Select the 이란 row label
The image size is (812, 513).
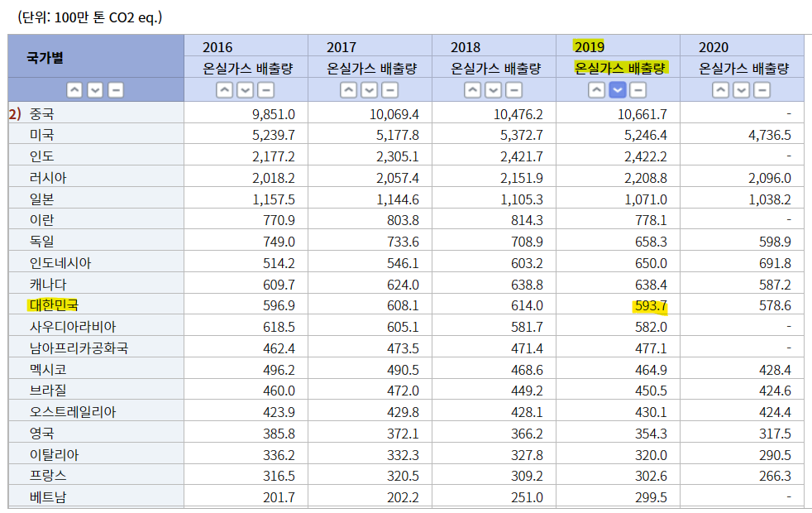tap(42, 220)
